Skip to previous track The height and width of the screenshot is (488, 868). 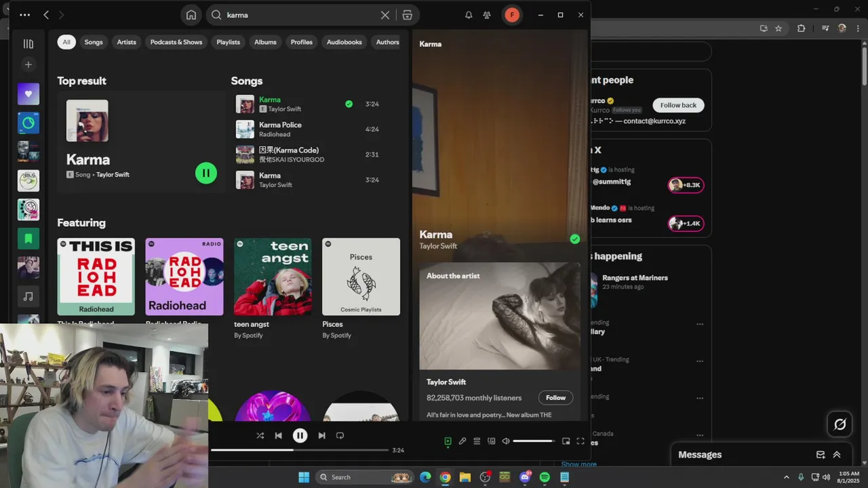(x=279, y=436)
